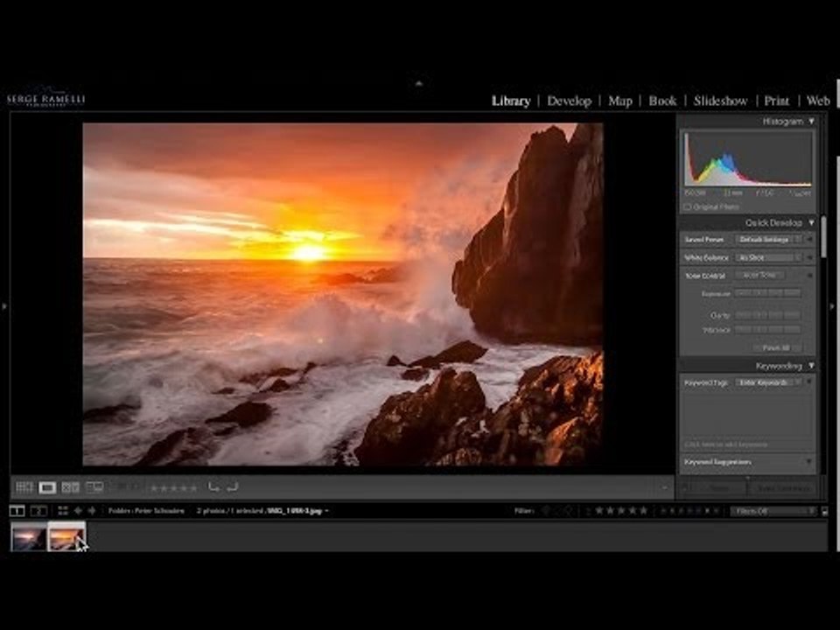This screenshot has height=630, width=840.
Task: Click the right panel vertical scrollbar
Action: pyautogui.click(x=823, y=238)
